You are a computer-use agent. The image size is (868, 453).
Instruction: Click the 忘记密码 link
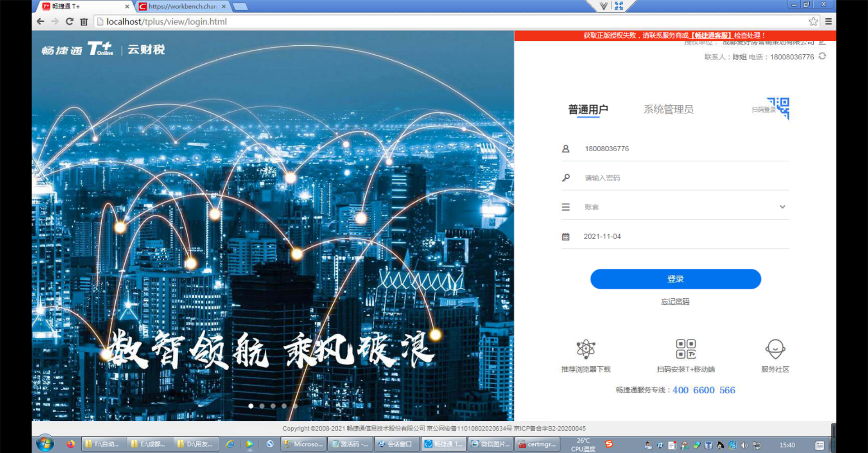point(675,301)
